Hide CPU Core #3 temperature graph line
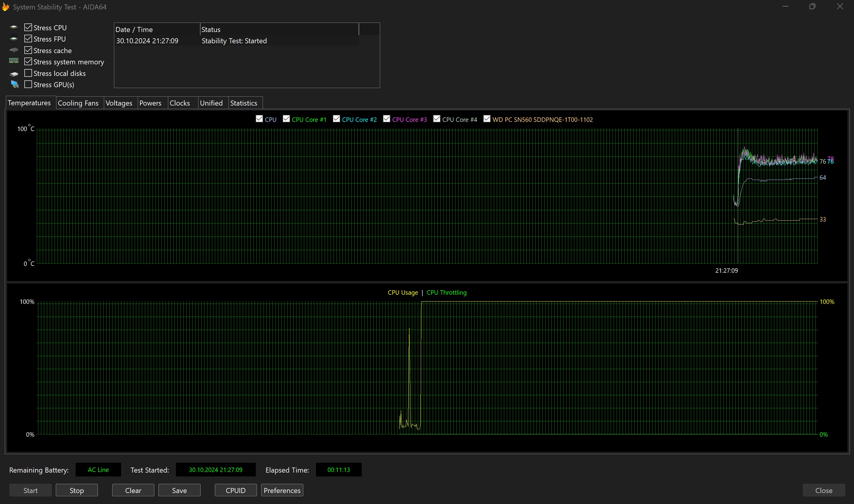 386,119
